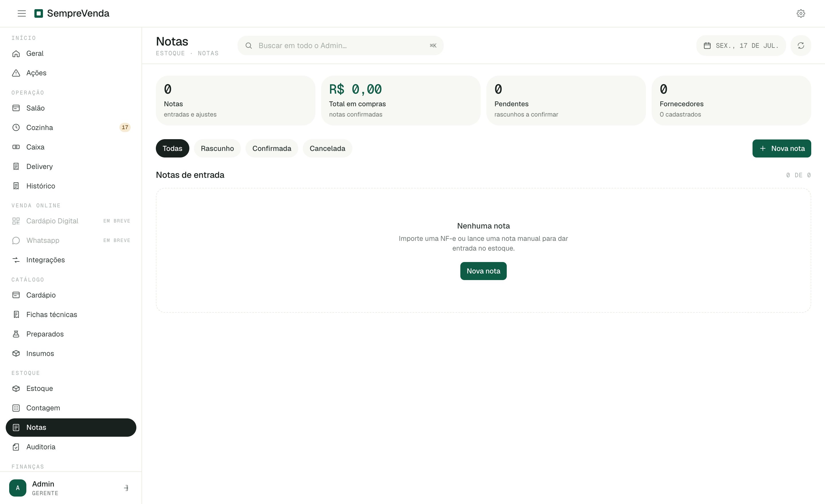Click the 'Notas de entrada' heading
This screenshot has width=825, height=504.
tap(190, 175)
